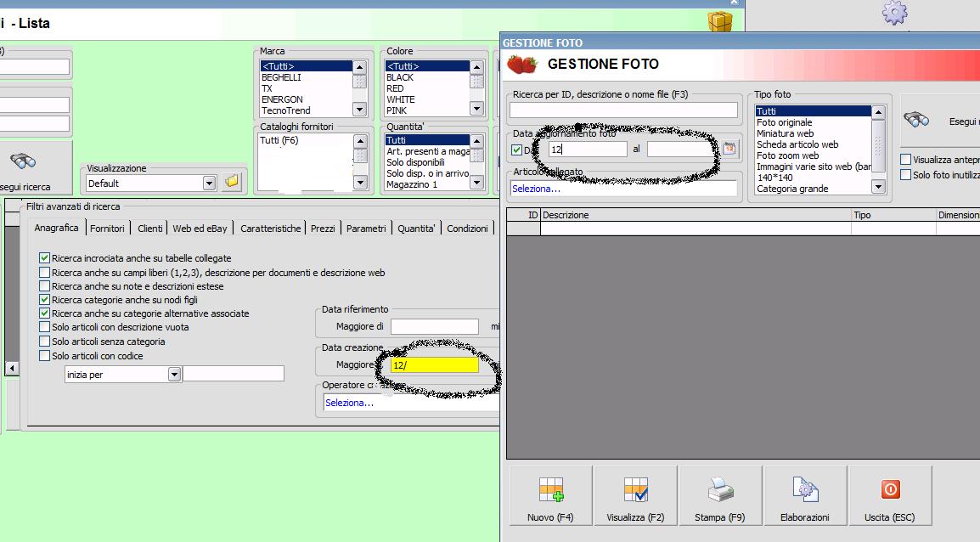The height and width of the screenshot is (542, 980).
Task: Select the Caratteristiche tab
Action: [x=271, y=229]
